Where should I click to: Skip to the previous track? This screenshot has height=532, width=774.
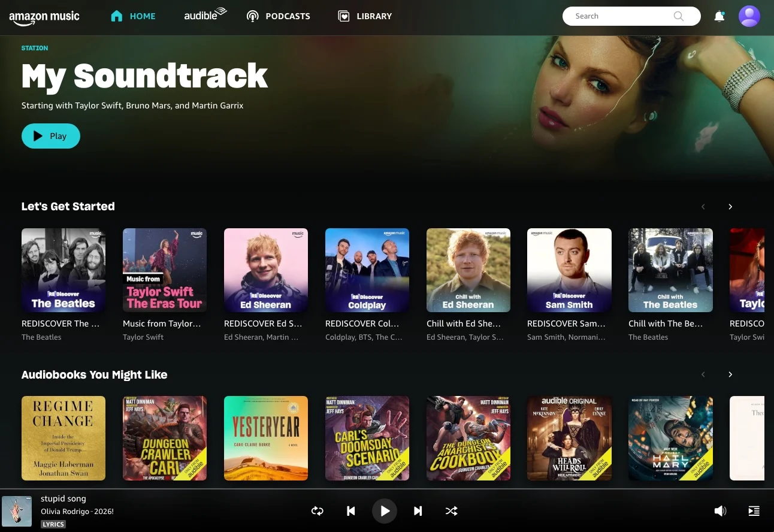click(x=351, y=511)
